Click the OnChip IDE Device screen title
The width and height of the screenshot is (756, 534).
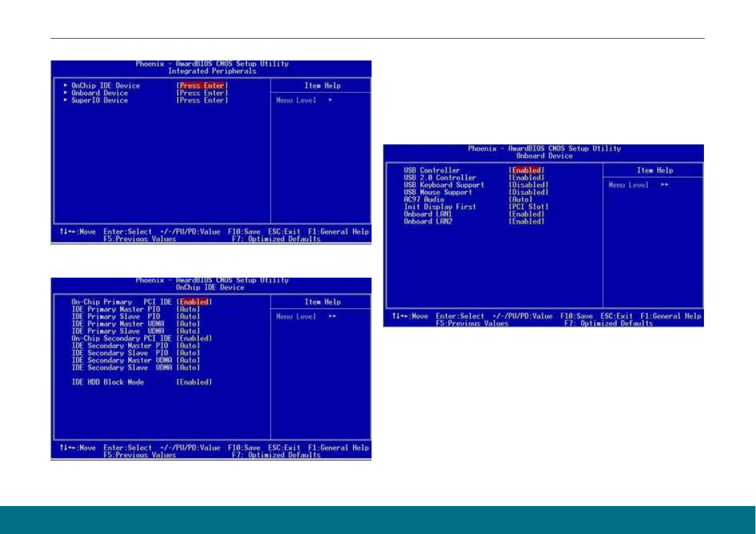210,287
